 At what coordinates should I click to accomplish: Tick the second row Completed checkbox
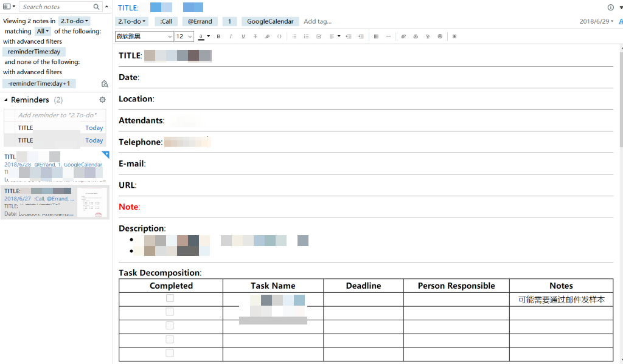[x=170, y=312]
